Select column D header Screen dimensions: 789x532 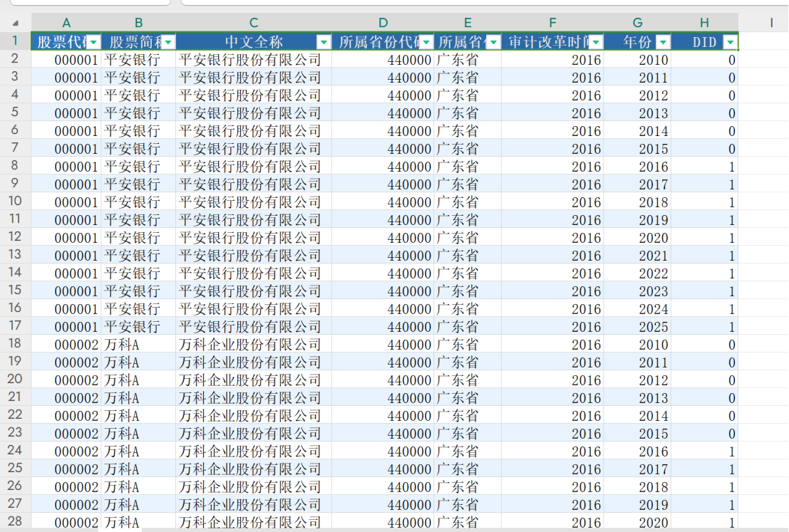(383, 23)
